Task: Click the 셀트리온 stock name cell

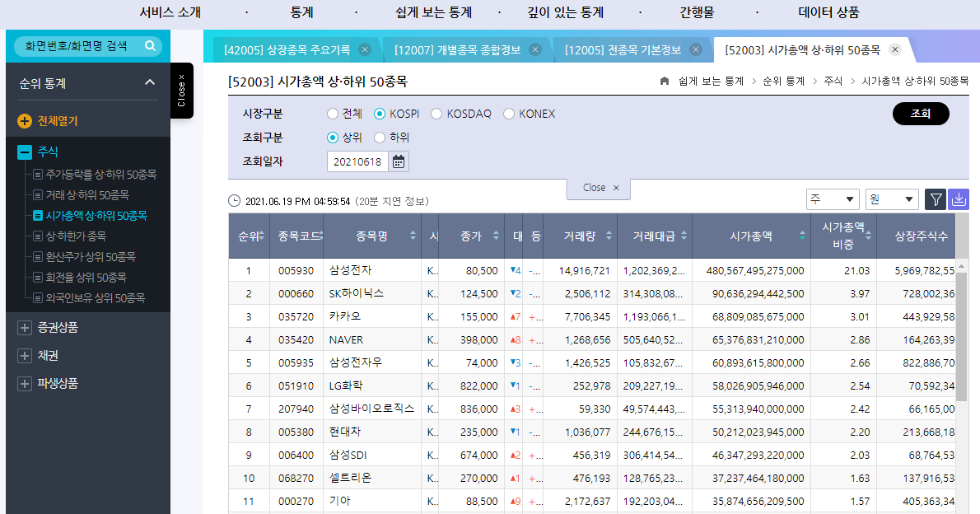Action: [x=372, y=478]
